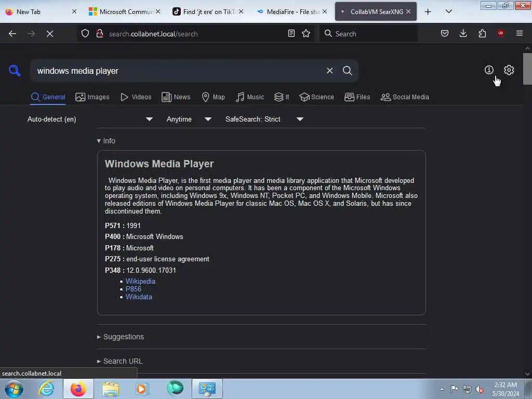532x399 pixels.
Task: Open the Windows Start orb
Action: tap(14, 389)
